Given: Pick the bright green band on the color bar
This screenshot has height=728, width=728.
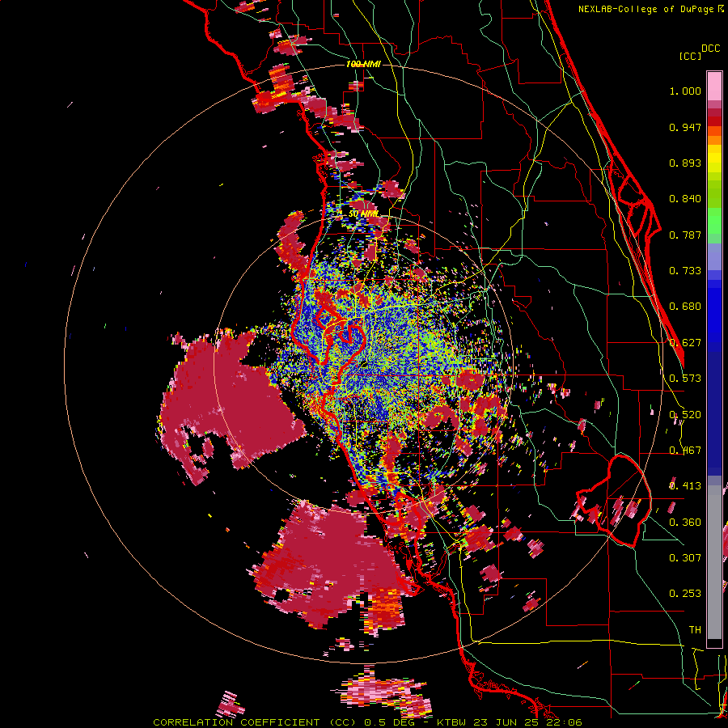Looking at the screenshot, I should [714, 221].
